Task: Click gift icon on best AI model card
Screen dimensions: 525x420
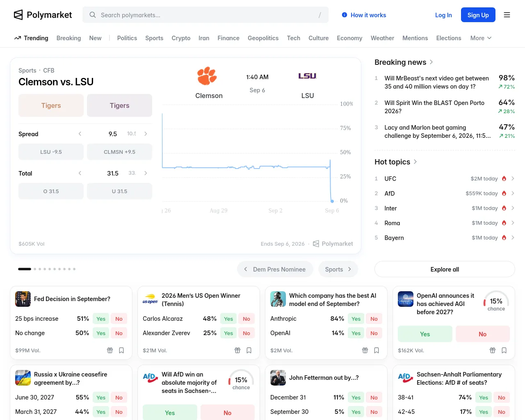Action: (x=365, y=350)
